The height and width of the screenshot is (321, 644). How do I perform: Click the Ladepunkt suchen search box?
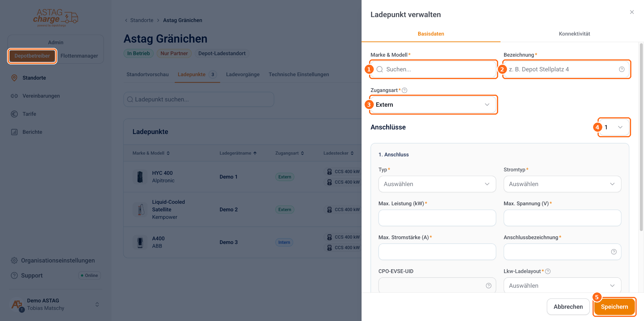pyautogui.click(x=198, y=99)
